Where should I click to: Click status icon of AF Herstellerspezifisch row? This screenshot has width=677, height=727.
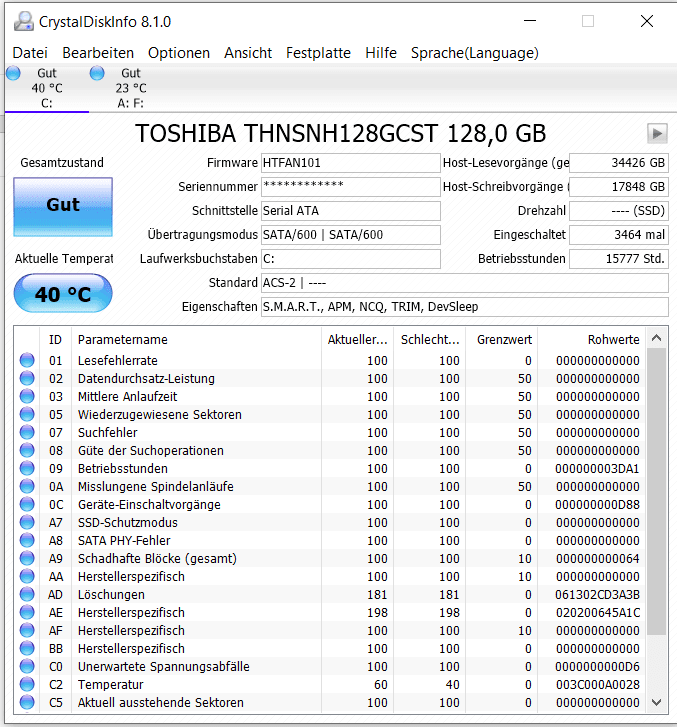pos(27,631)
